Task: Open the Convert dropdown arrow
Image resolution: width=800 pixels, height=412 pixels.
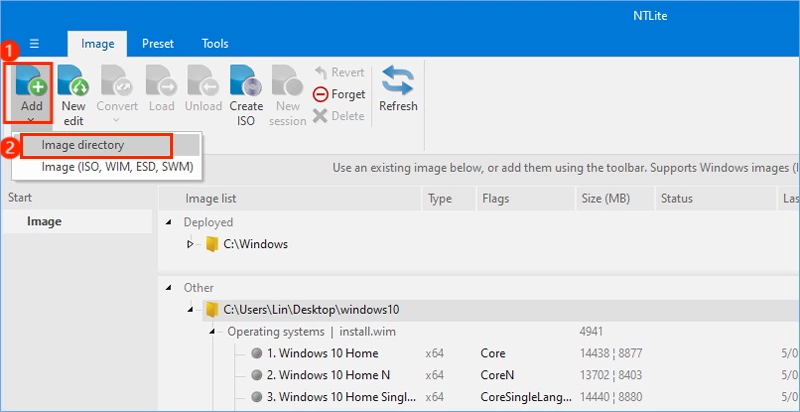Action: point(117,120)
